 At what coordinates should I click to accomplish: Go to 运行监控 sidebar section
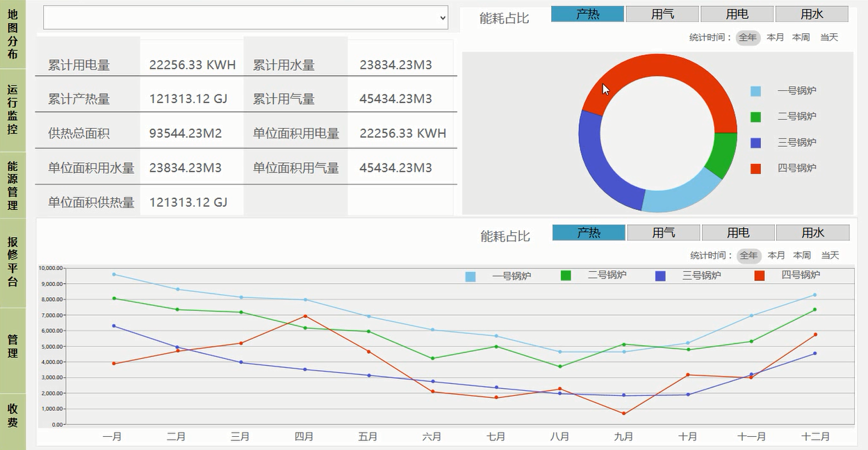[x=13, y=110]
